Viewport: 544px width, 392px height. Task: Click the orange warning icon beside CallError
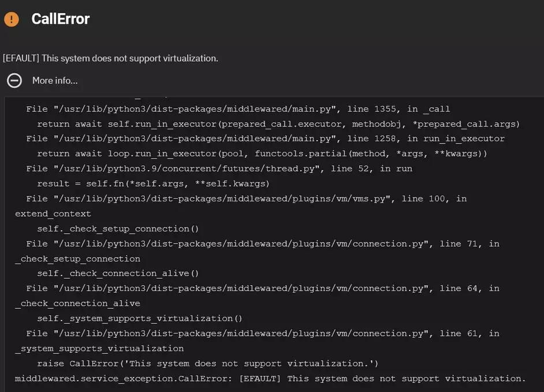pos(10,18)
